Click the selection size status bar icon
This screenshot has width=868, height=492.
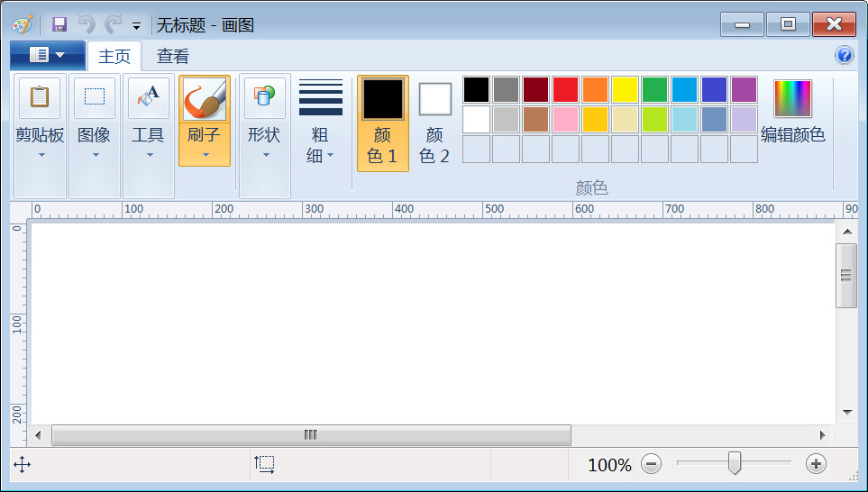(265, 464)
